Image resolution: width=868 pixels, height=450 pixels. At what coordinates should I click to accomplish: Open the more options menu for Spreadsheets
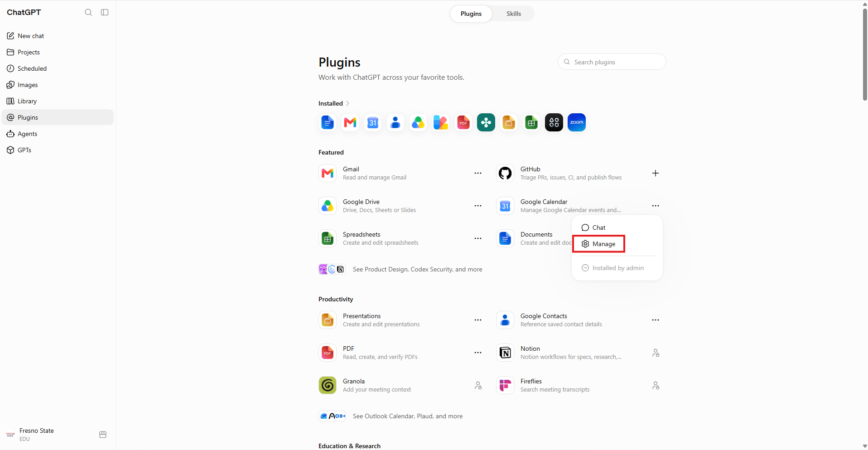pyautogui.click(x=478, y=238)
